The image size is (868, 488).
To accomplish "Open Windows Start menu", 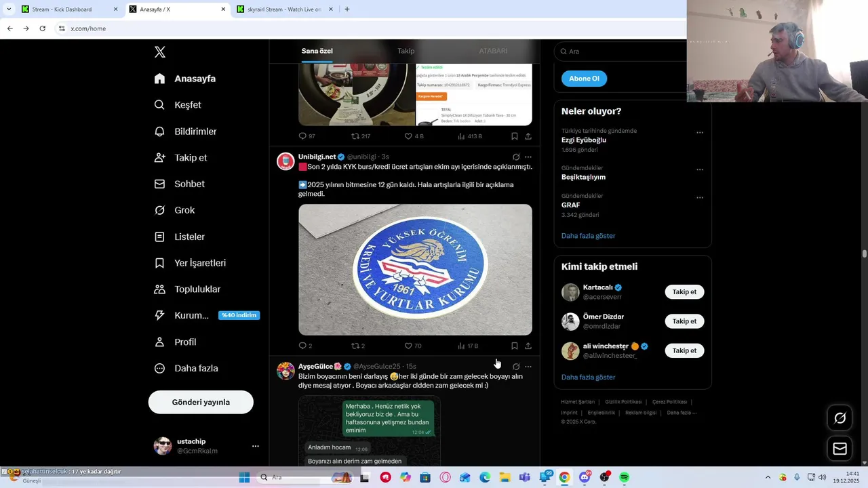I will [x=244, y=477].
